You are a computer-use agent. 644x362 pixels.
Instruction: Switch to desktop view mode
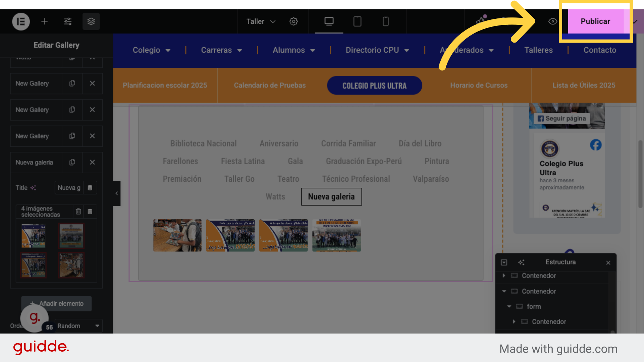pos(329,21)
